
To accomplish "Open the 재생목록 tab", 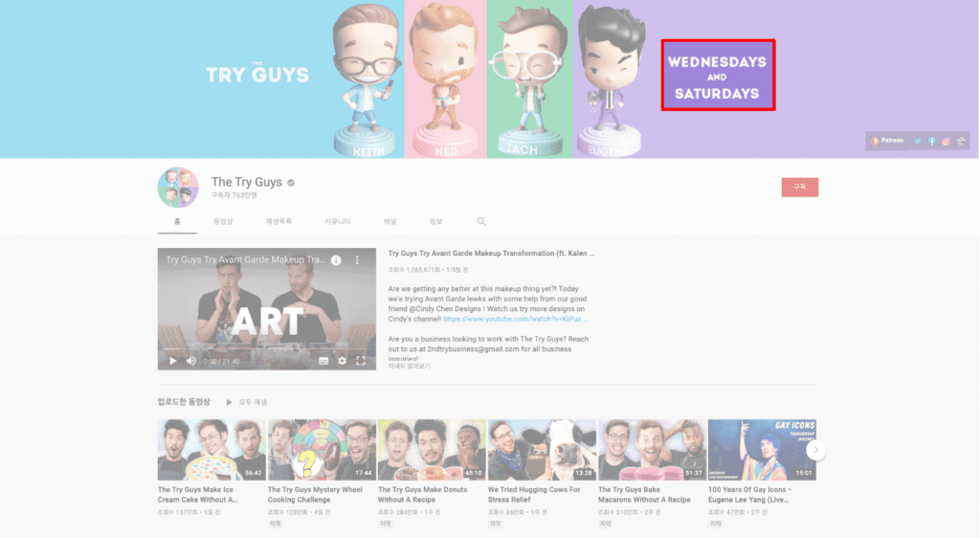I will [278, 221].
